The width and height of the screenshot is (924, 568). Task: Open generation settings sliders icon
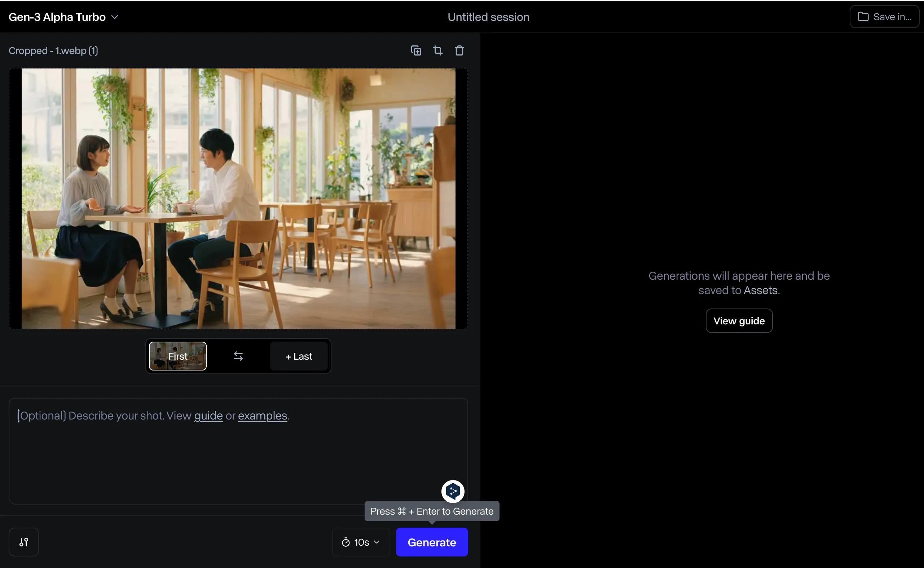pyautogui.click(x=24, y=542)
